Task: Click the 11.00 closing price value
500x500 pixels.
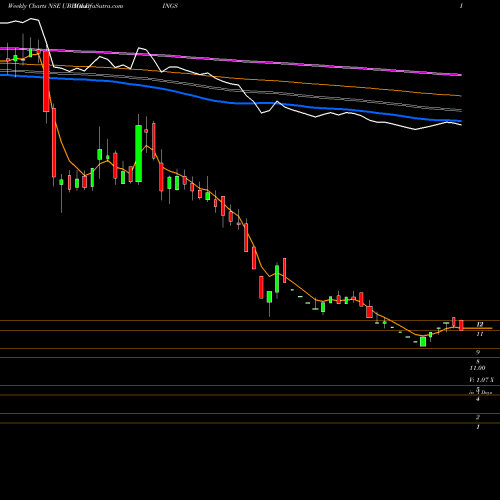Action: (477, 368)
